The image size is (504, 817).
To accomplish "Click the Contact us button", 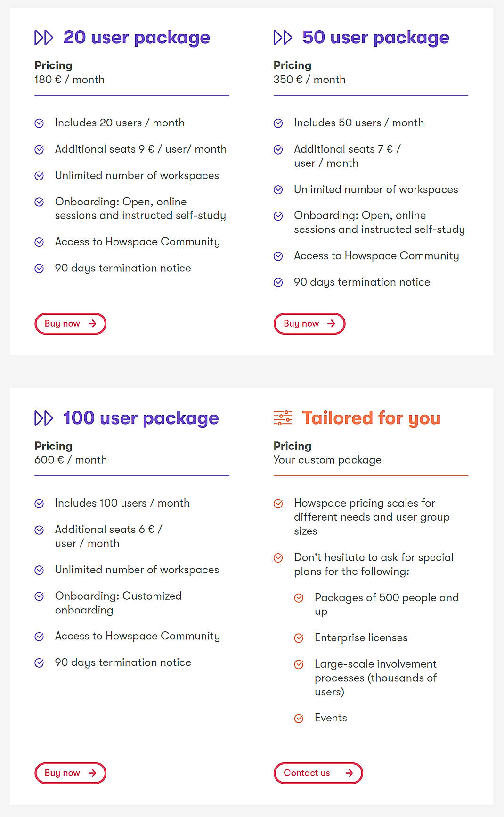I will 318,773.
